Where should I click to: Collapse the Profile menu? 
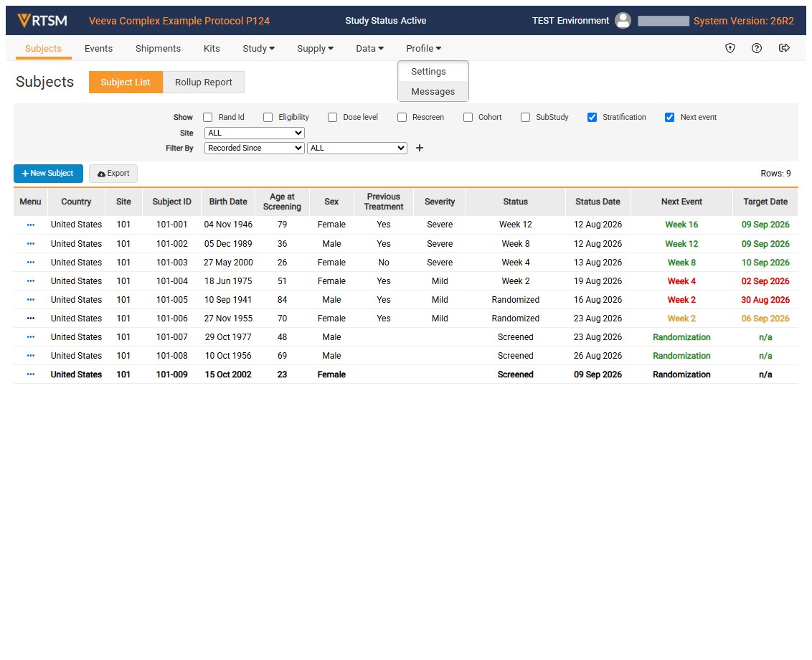tap(424, 48)
